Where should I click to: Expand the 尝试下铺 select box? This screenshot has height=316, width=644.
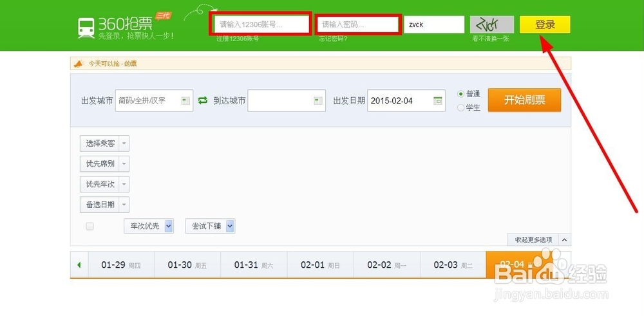211,226
